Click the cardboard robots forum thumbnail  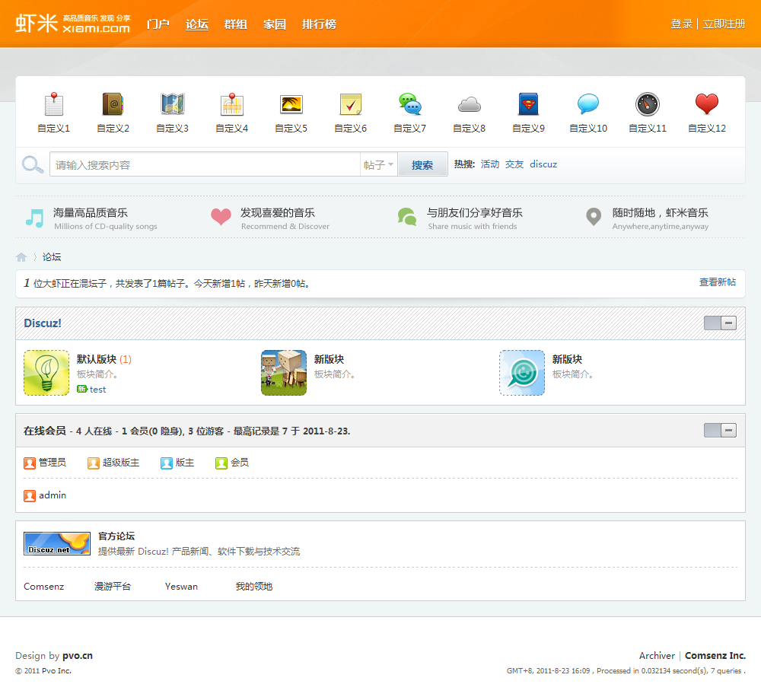click(x=284, y=373)
